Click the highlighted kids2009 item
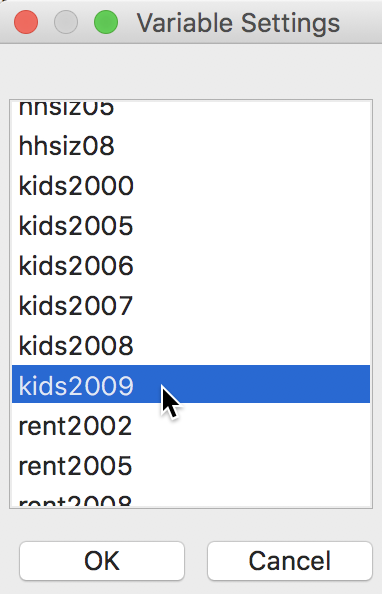 tap(191, 384)
